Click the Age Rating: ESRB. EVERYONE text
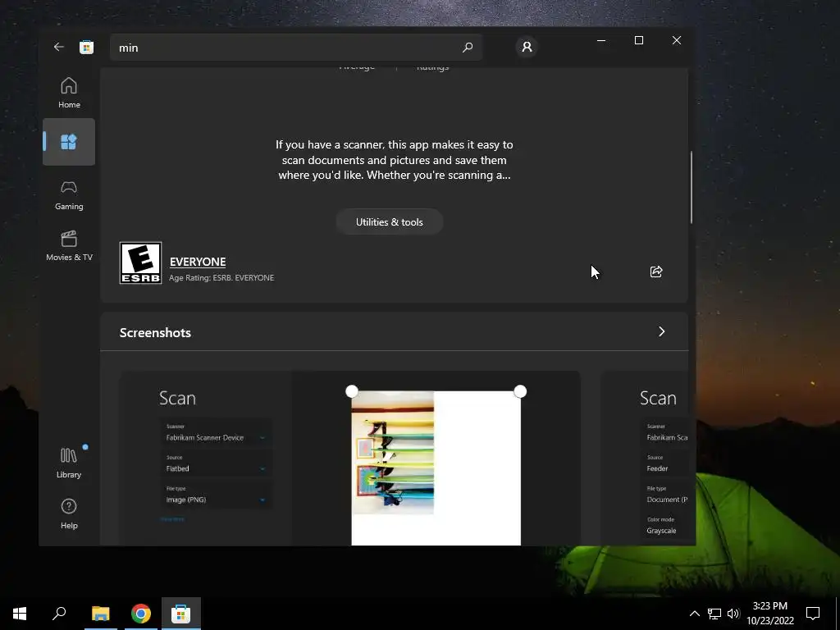 point(221,277)
